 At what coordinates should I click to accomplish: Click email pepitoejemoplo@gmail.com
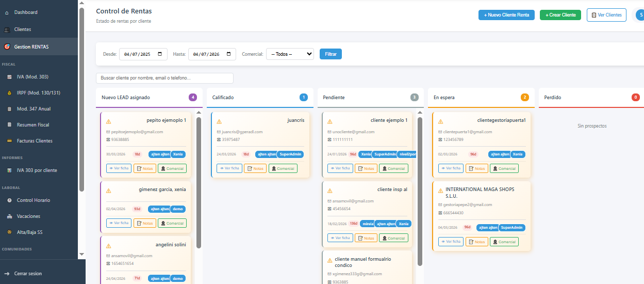point(137,132)
